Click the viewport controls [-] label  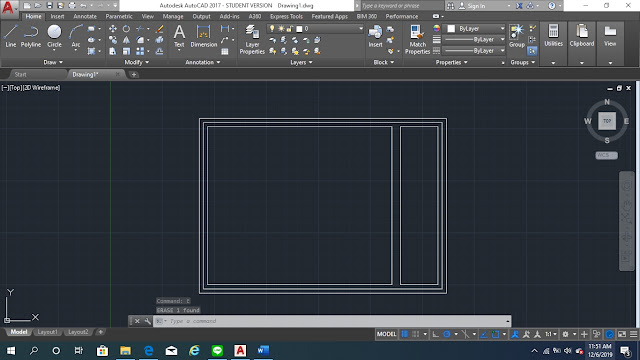click(5, 88)
